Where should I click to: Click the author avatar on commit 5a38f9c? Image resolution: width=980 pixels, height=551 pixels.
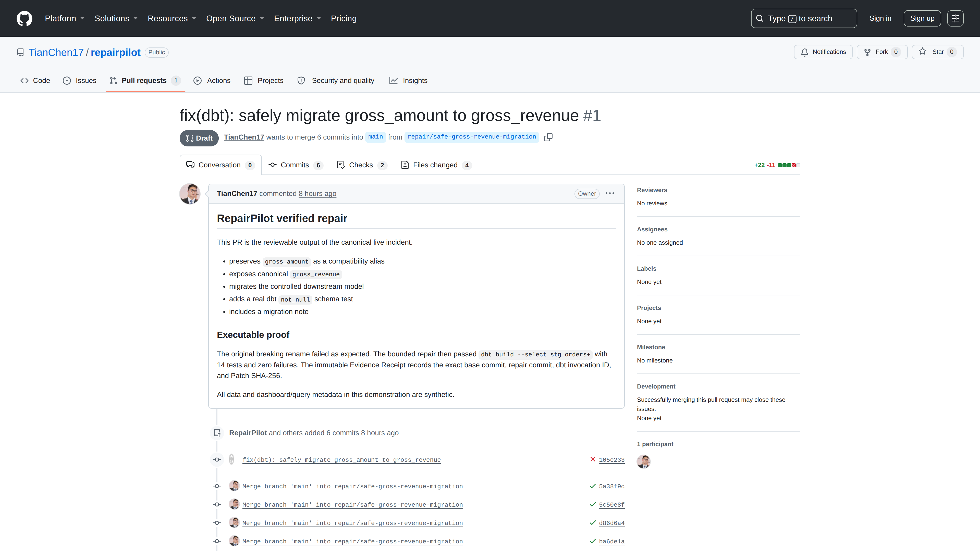click(234, 486)
